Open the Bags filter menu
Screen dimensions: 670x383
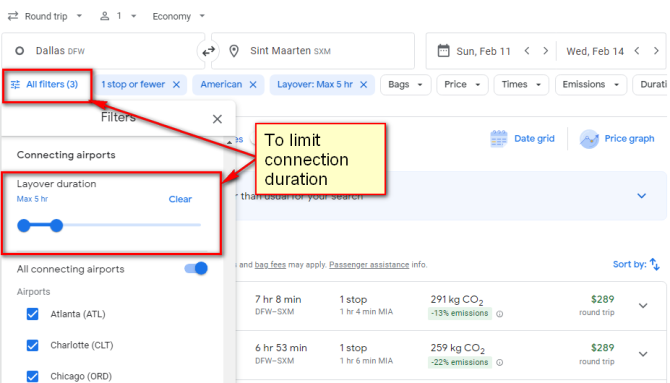(x=405, y=85)
